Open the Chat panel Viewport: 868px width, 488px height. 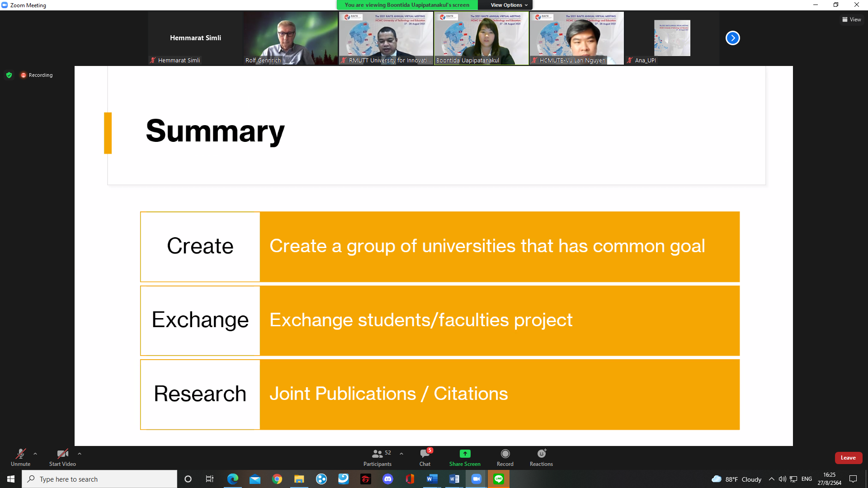tap(425, 457)
